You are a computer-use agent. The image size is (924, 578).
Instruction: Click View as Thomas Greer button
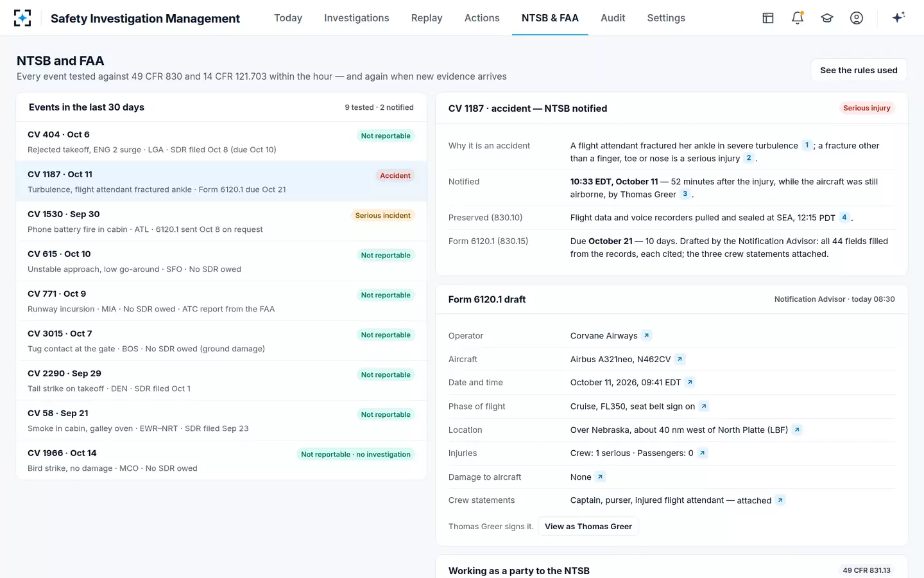[x=588, y=526]
